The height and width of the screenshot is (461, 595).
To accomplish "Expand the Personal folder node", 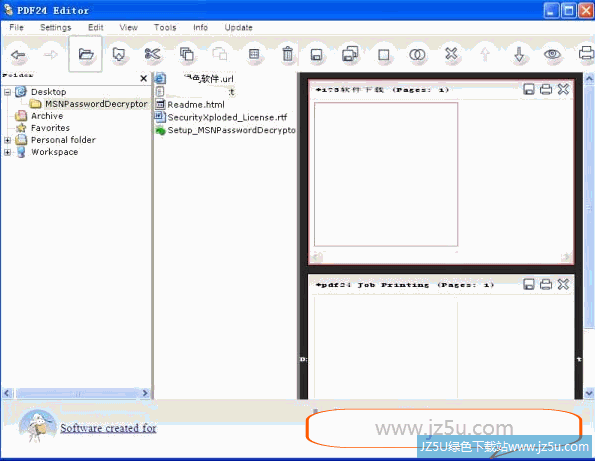I will coord(7,140).
